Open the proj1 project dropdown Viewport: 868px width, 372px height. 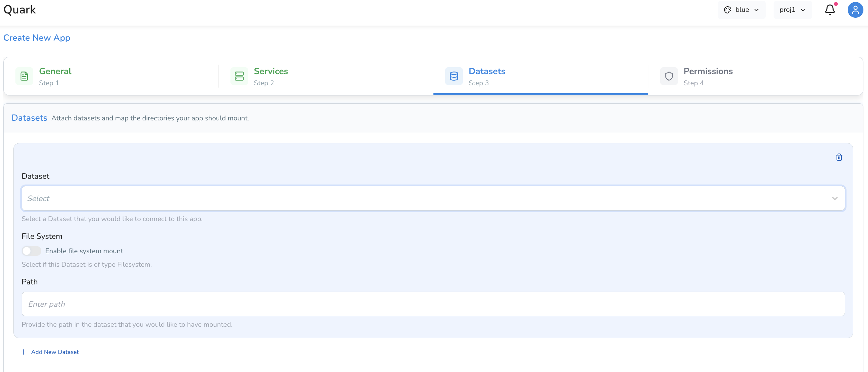[x=793, y=10]
